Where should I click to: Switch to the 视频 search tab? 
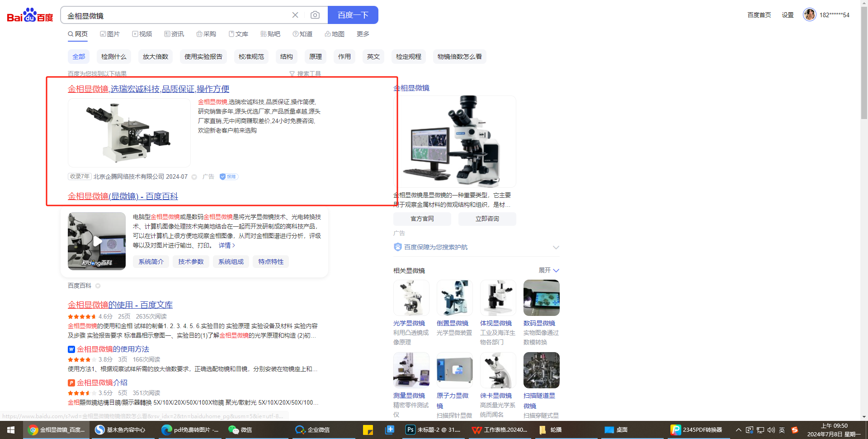click(x=142, y=34)
